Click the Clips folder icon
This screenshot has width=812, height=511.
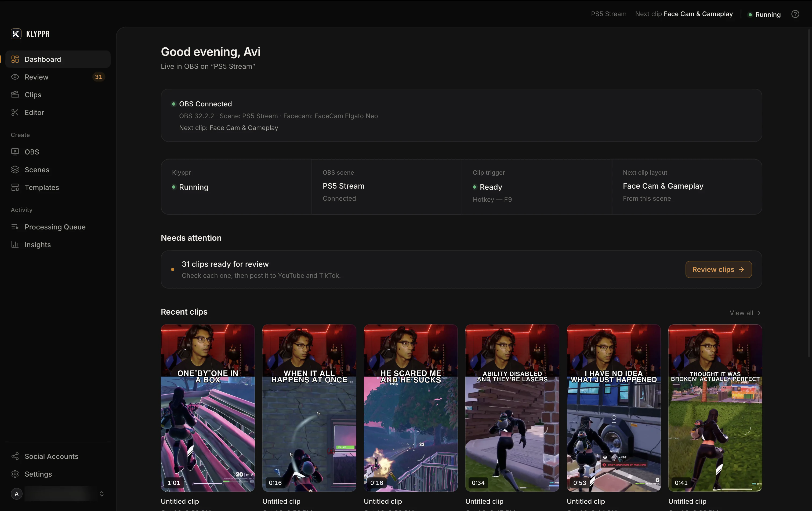15,95
